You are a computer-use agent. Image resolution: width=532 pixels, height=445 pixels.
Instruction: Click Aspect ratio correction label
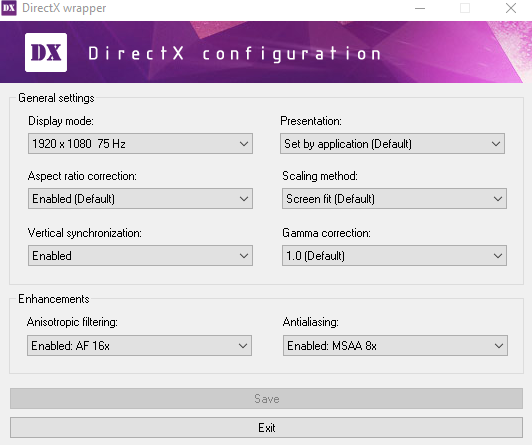[x=82, y=176]
